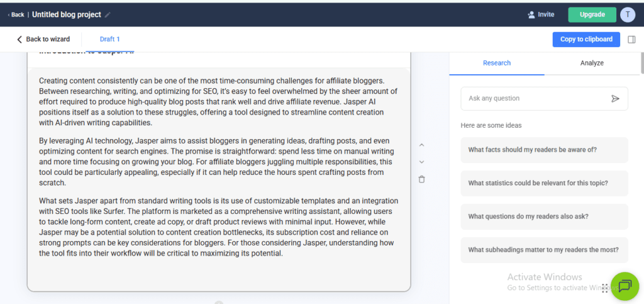Click the right panel vertical scrollbar
The height and width of the screenshot is (304, 644).
[x=642, y=62]
